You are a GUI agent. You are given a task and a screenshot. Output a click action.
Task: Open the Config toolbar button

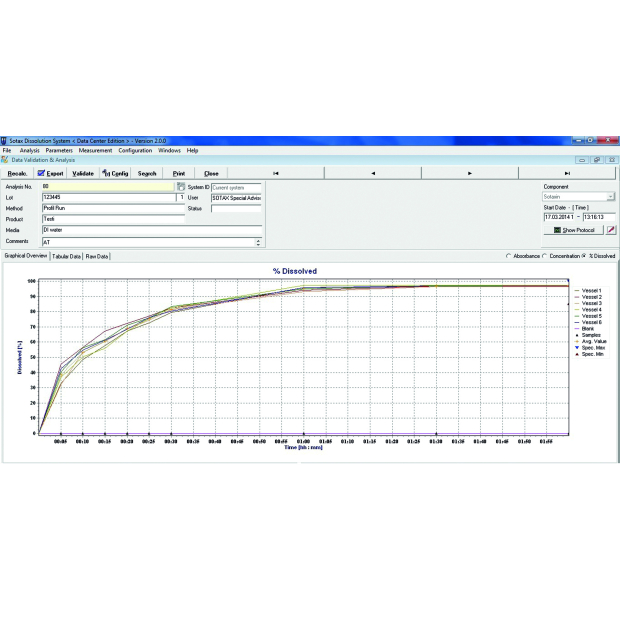pos(115,173)
